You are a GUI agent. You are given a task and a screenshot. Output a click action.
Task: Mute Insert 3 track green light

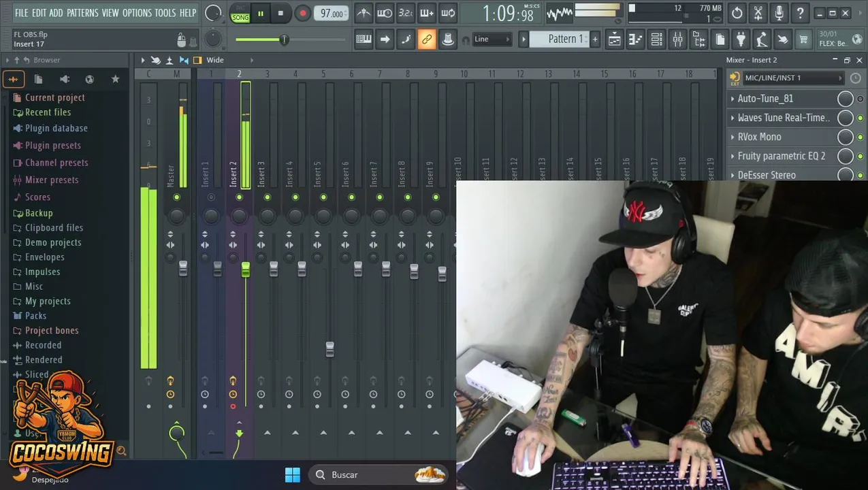[x=267, y=197]
